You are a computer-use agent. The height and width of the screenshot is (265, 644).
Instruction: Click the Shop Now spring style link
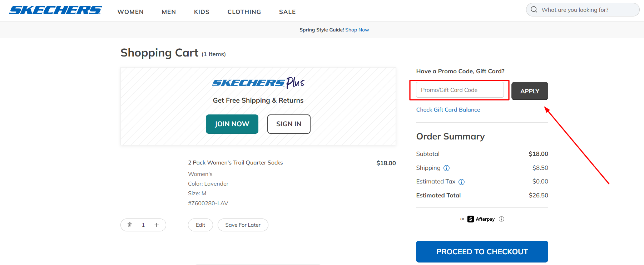coord(357,30)
